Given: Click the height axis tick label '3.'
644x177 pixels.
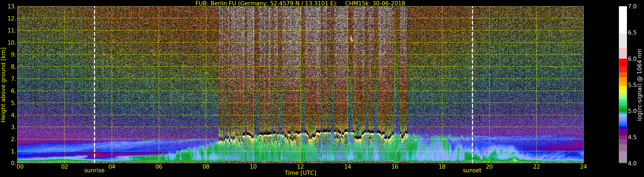Looking at the screenshot, I should click(14, 127).
